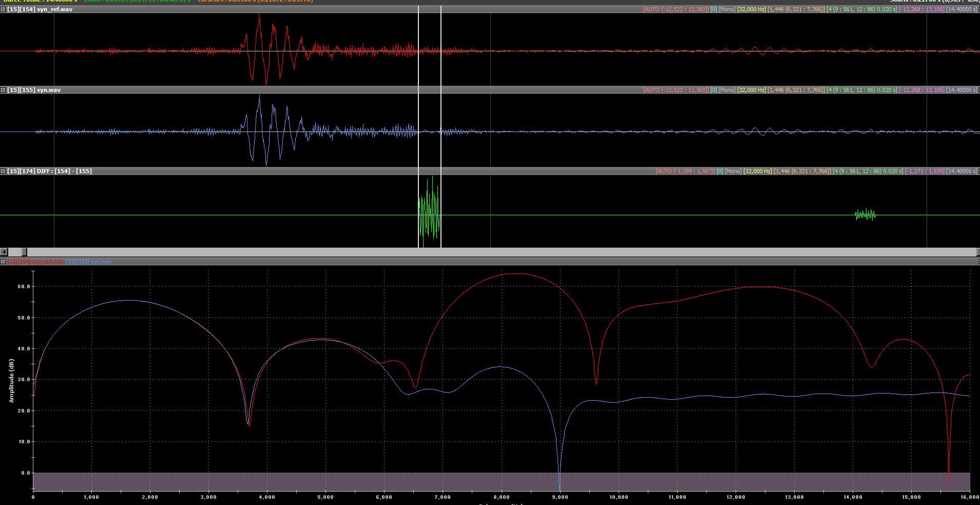The width and height of the screenshot is (980, 505).
Task: Click the scrollbar right arrow button
Action: point(977,252)
